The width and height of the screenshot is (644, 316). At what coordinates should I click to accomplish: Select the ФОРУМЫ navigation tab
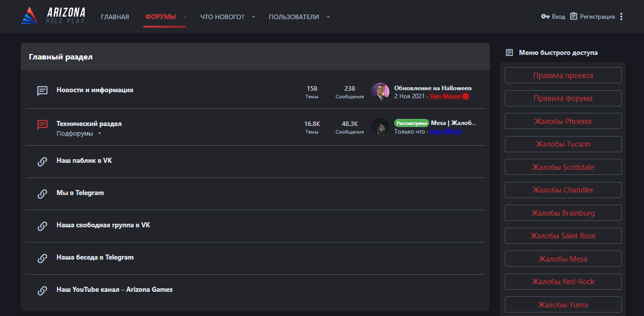click(x=160, y=17)
